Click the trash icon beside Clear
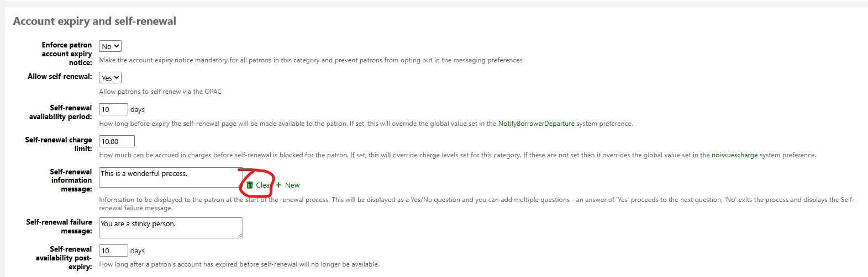The height and width of the screenshot is (277, 868). coord(250,185)
